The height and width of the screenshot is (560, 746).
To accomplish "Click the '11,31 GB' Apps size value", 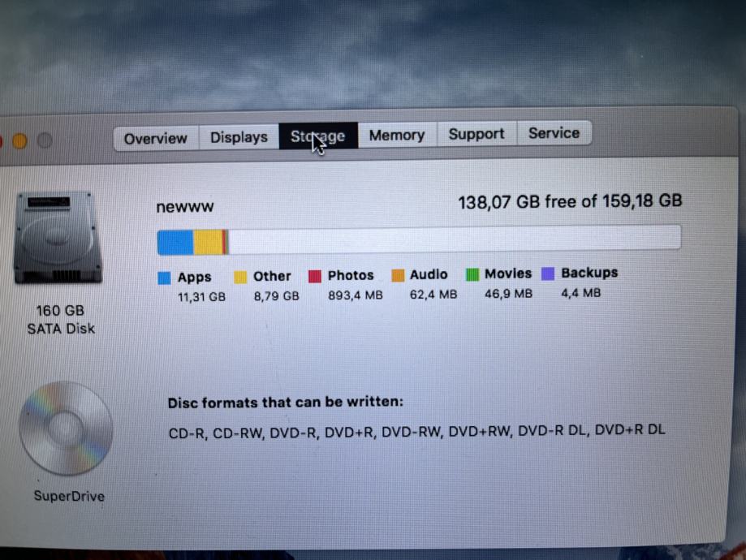I will pos(201,297).
